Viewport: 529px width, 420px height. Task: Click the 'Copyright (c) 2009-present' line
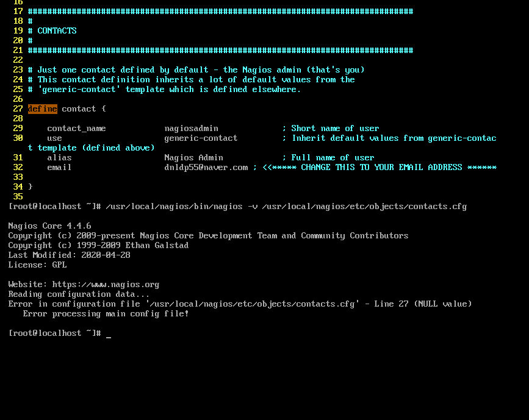(208, 236)
